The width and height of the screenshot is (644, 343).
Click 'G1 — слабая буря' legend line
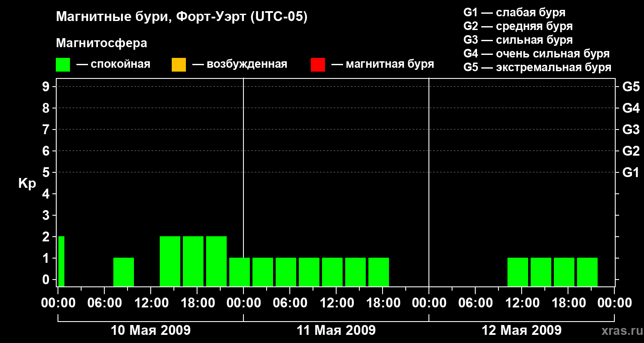pyautogui.click(x=514, y=12)
